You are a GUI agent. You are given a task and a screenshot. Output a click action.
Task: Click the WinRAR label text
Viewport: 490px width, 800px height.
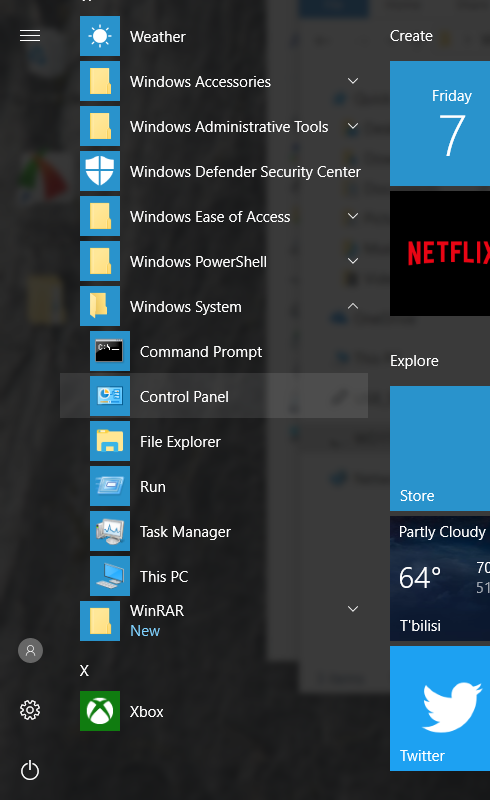pyautogui.click(x=157, y=611)
